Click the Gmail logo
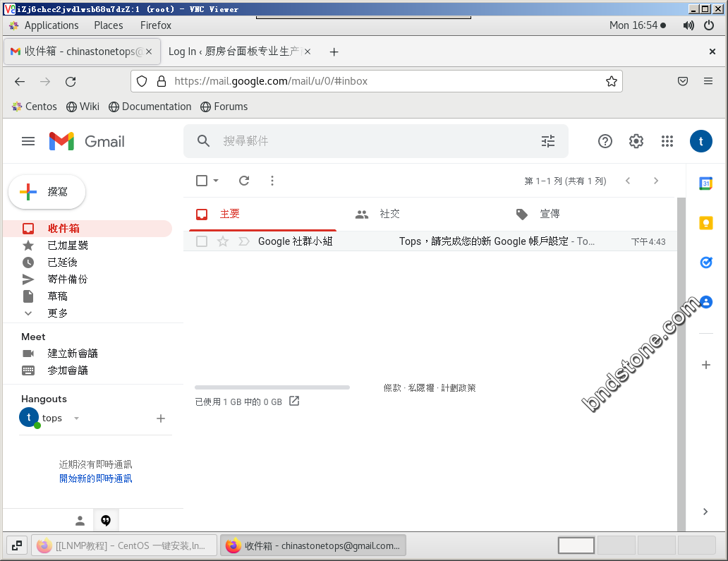This screenshot has width=728, height=561. pyautogui.click(x=87, y=141)
